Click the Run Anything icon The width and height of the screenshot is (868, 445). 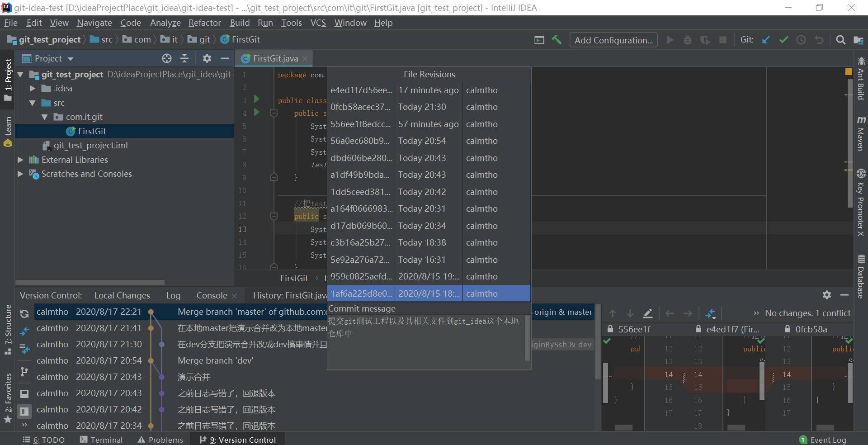pos(539,40)
